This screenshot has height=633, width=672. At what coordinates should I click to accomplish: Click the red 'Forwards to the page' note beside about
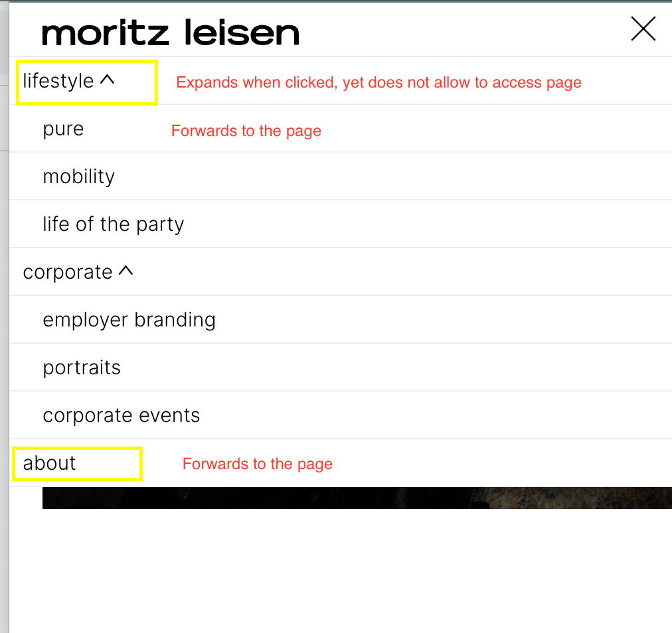click(257, 464)
